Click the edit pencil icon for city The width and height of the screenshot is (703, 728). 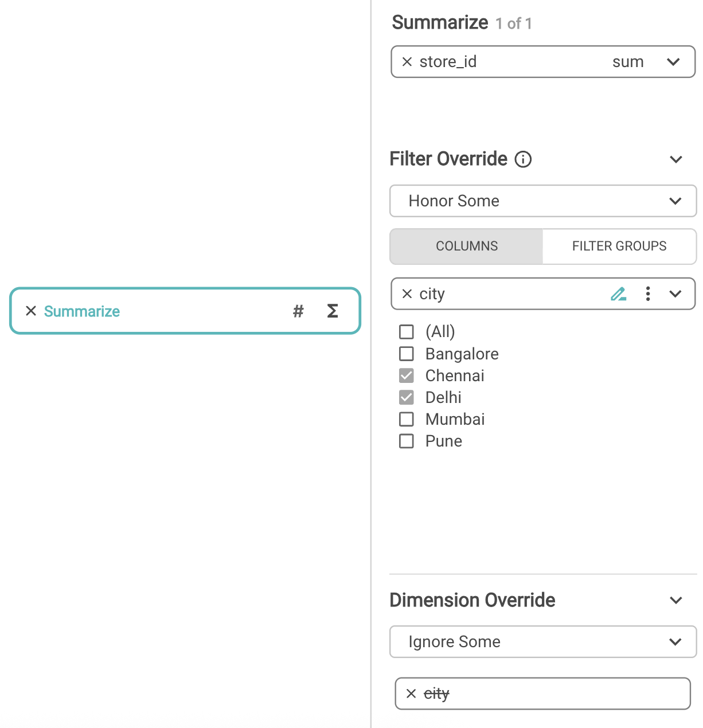[x=618, y=294]
